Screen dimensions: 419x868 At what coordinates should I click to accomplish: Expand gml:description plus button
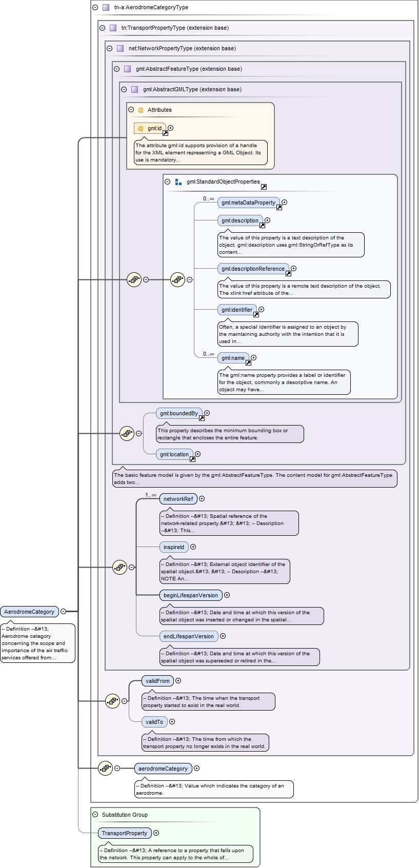point(268,220)
